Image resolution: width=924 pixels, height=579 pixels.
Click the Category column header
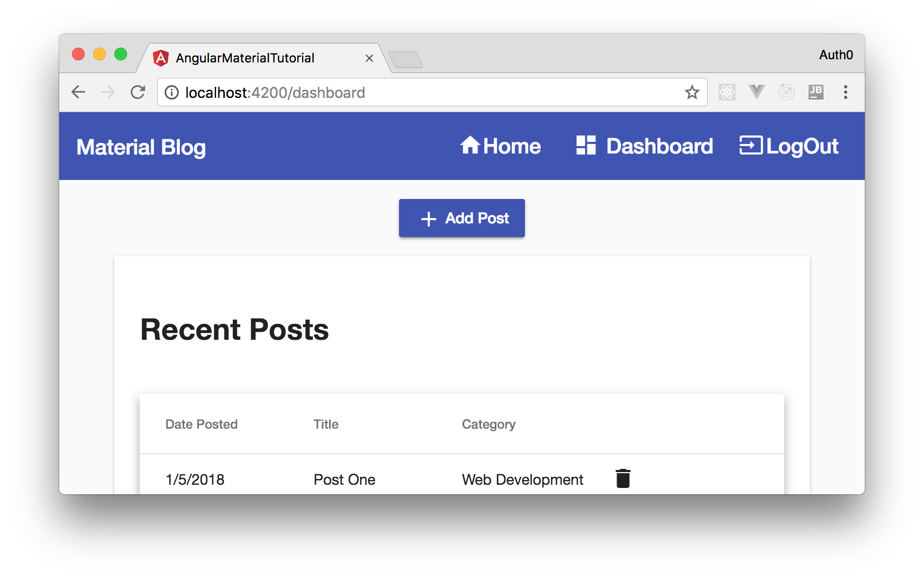[x=488, y=425]
